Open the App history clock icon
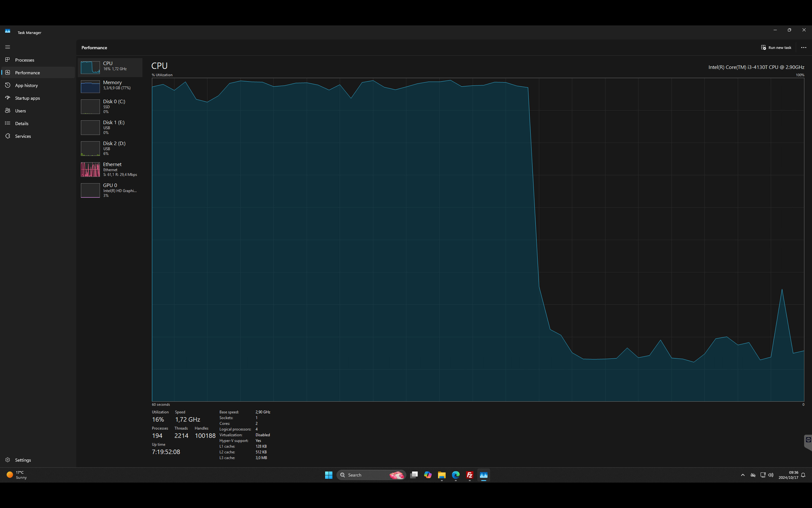 tap(8, 85)
